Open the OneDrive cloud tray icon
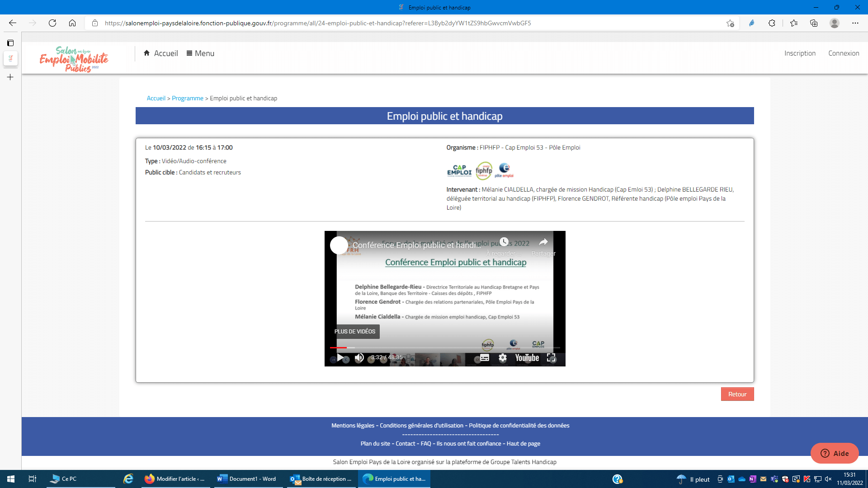 (742, 479)
